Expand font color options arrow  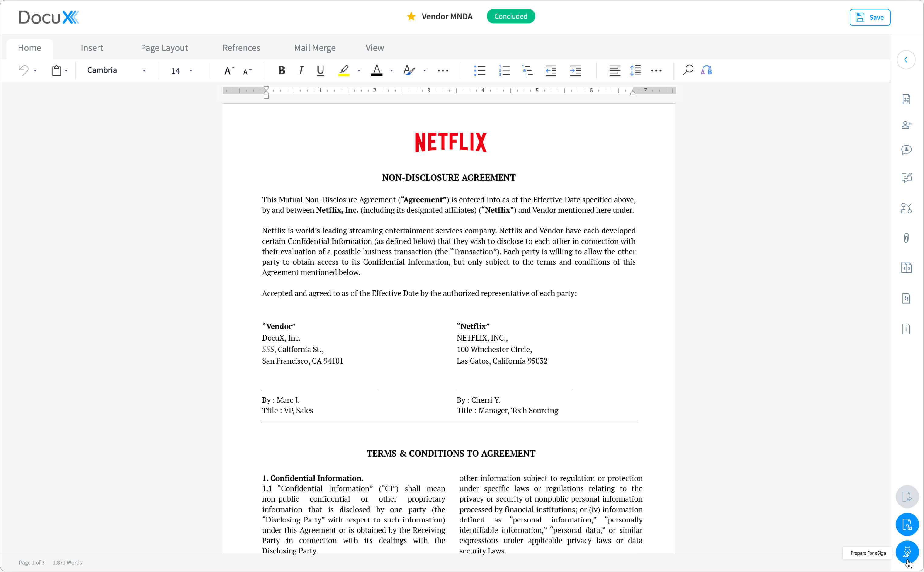392,71
